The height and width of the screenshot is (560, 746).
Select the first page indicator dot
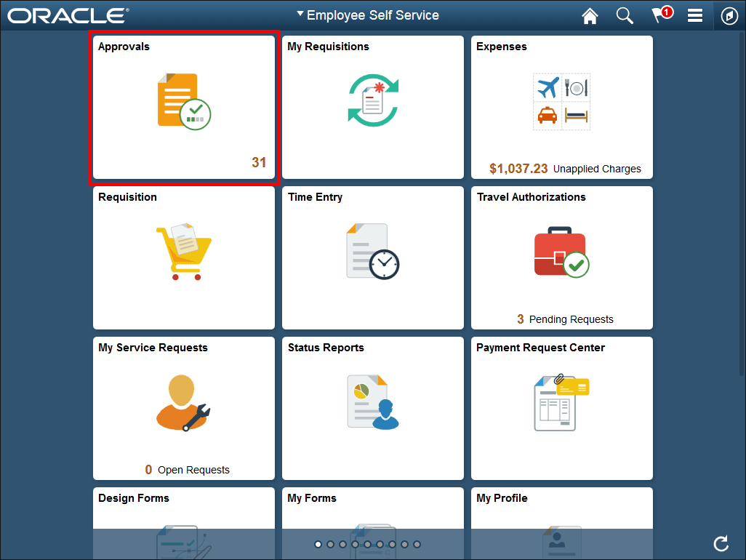[318, 543]
